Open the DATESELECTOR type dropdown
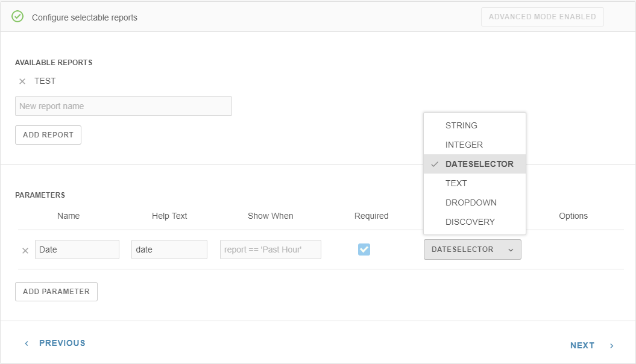Image resolution: width=636 pixels, height=364 pixels. coord(472,249)
